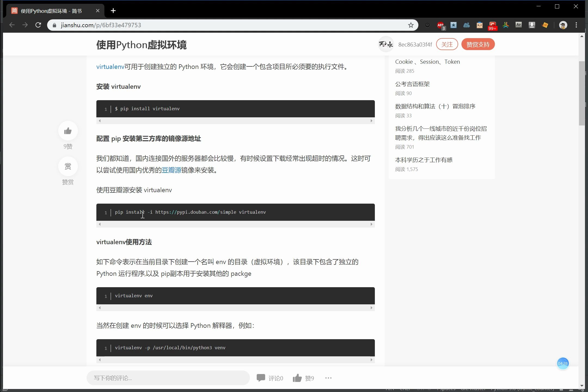Open the browser profile avatar menu
The height and width of the screenshot is (392, 588).
pyautogui.click(x=563, y=25)
